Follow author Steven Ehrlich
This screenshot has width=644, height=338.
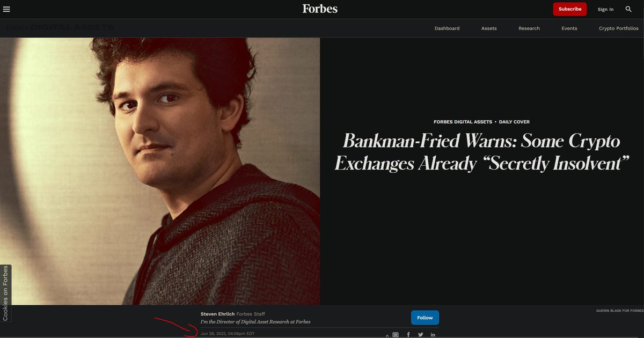[425, 318]
